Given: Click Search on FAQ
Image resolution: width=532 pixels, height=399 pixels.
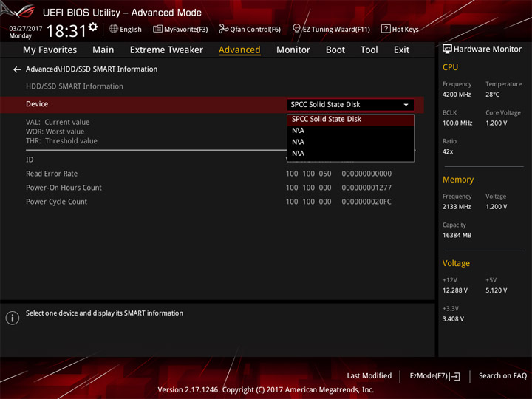Looking at the screenshot, I should click(x=503, y=376).
